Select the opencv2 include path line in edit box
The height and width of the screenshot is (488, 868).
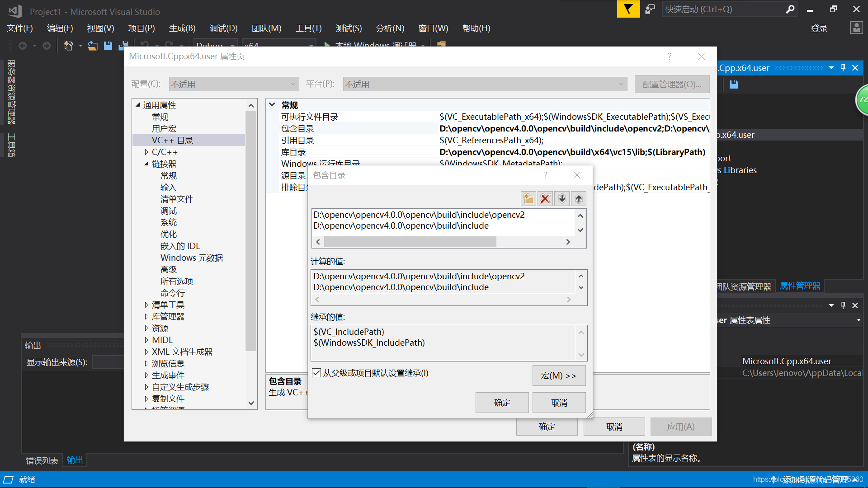[x=419, y=215]
